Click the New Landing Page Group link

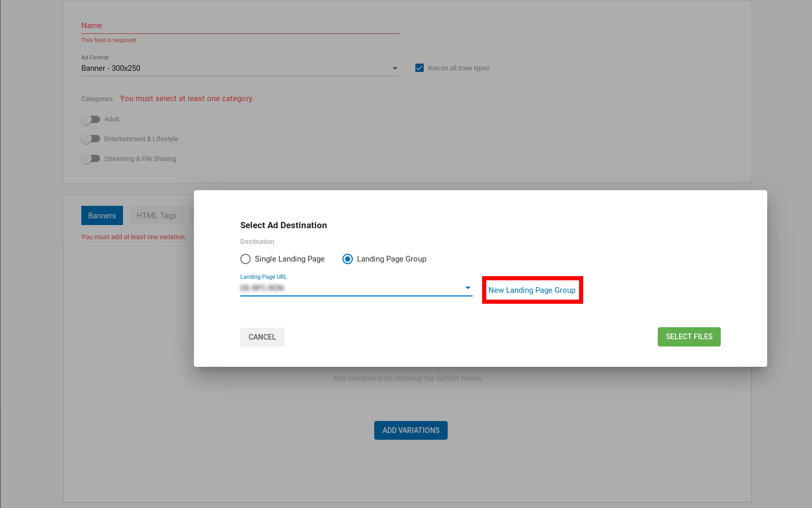[x=532, y=290]
